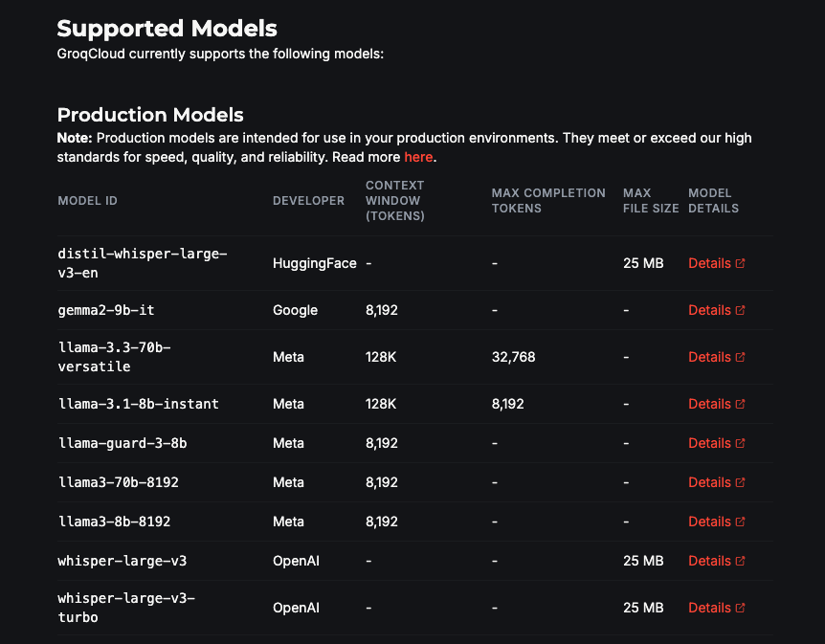Click the 8,192 max completion tokens for llama-3.1-8b-instant
The height and width of the screenshot is (644, 825).
pyautogui.click(x=508, y=404)
